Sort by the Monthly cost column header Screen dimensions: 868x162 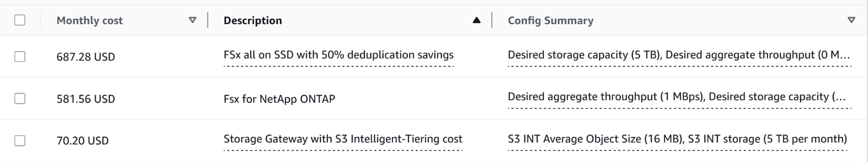pos(89,20)
